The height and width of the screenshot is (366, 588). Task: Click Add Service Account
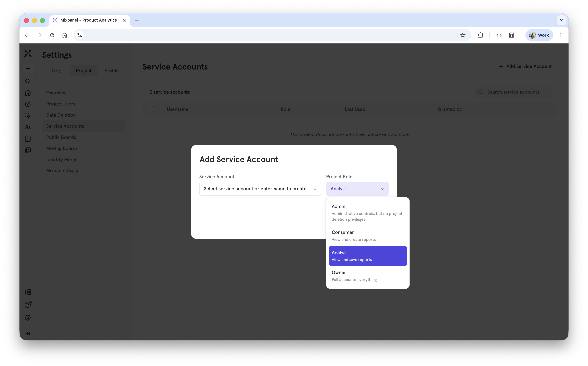point(526,66)
